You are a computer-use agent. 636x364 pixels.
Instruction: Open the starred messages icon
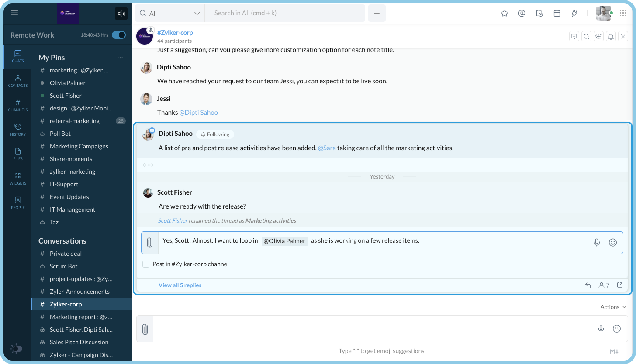(505, 13)
